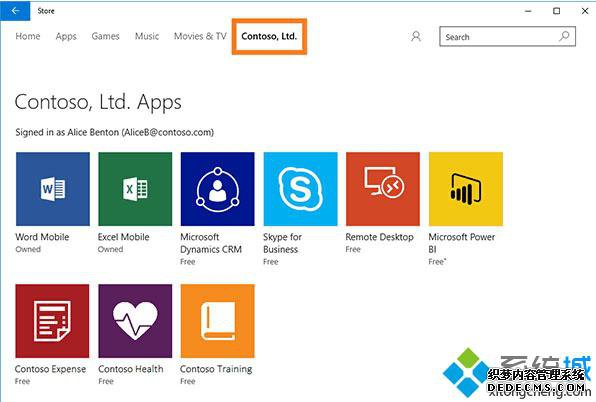Select the Remote Desktop app tile
This screenshot has height=402, width=596.
pyautogui.click(x=383, y=189)
